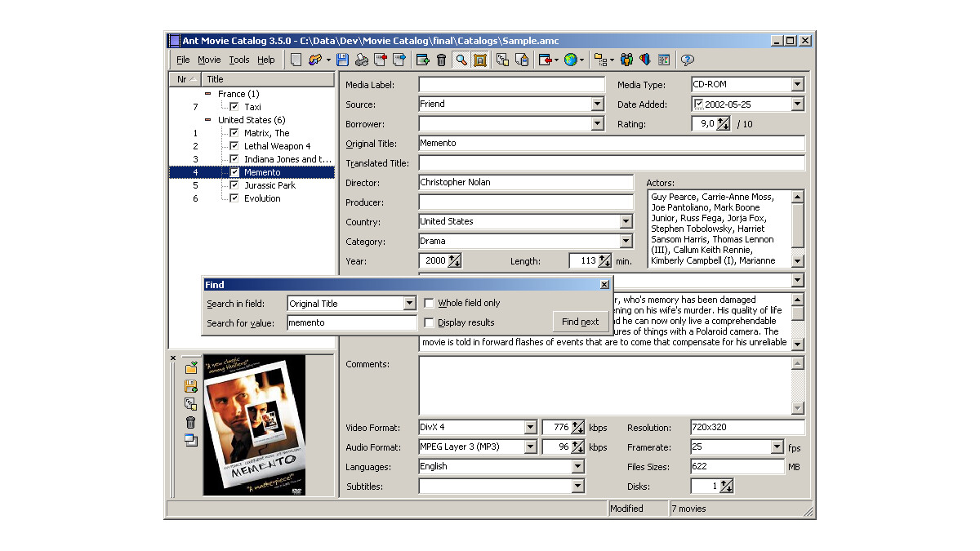Select Lethal Weapon 4 in the movie list
The height and width of the screenshot is (551, 980).
[277, 146]
